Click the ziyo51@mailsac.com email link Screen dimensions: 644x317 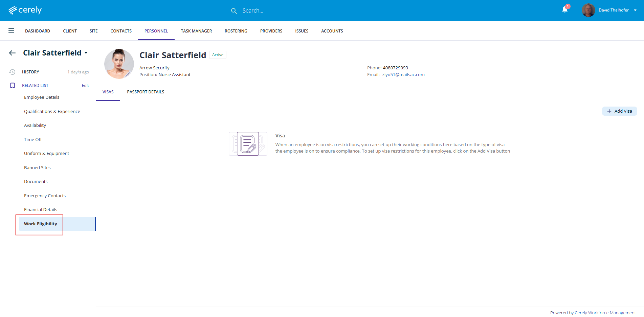(x=403, y=75)
